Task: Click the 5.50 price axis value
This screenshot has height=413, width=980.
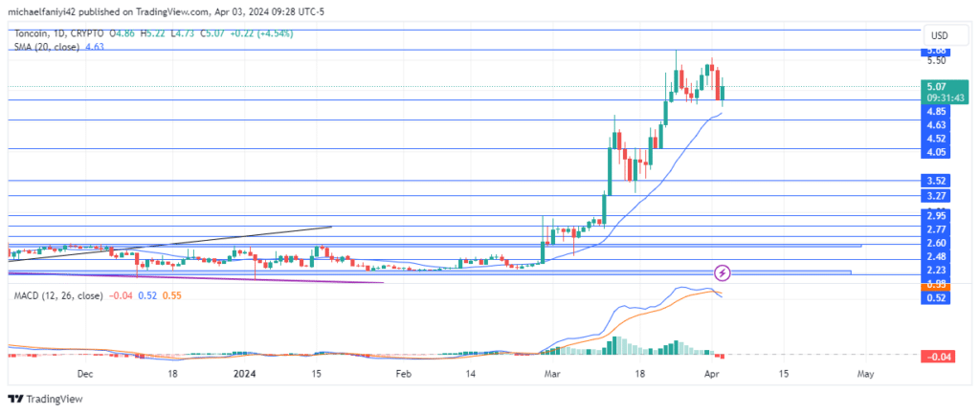Action: (x=936, y=60)
